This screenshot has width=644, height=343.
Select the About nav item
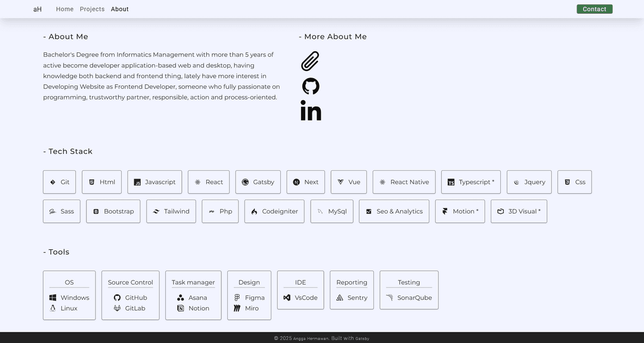click(120, 9)
